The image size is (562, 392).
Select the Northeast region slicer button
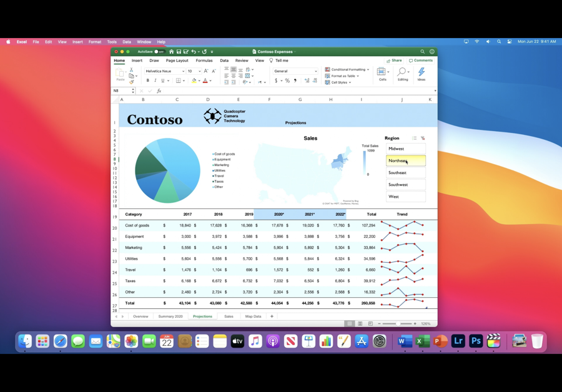(x=406, y=160)
